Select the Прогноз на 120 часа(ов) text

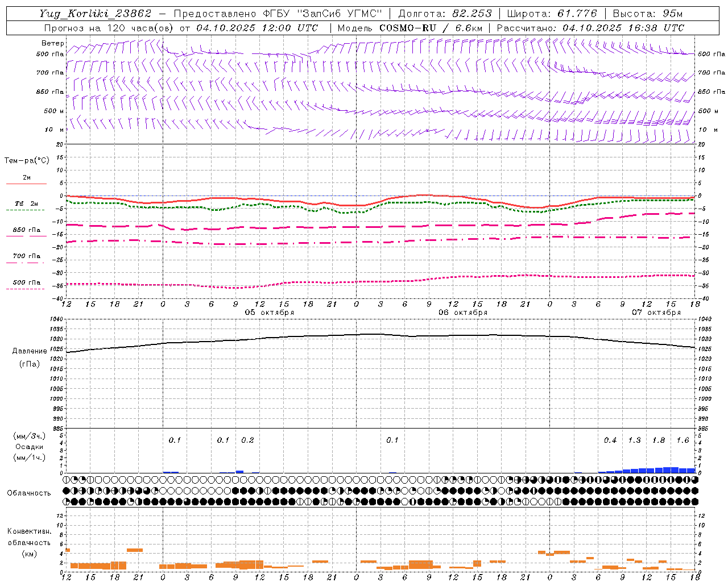[x=110, y=28]
